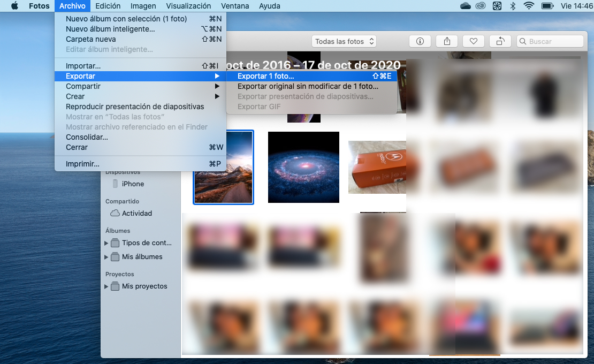Select Exportar original sin modificar option

(308, 86)
